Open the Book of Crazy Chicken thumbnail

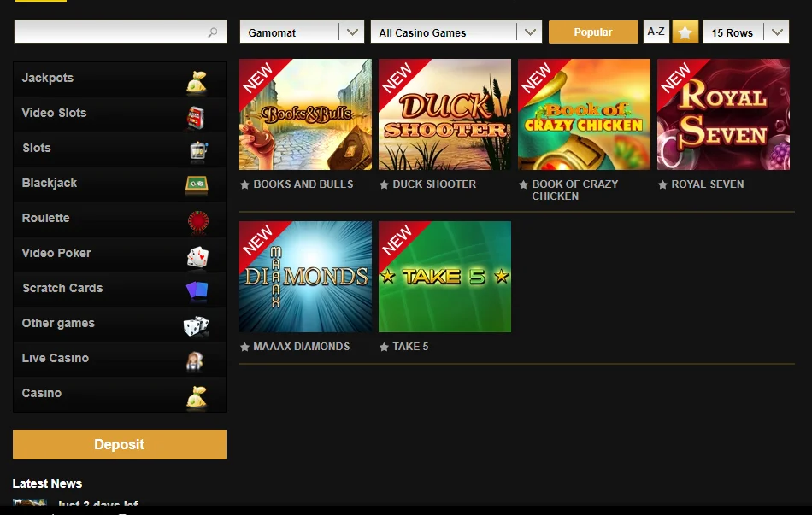point(584,114)
